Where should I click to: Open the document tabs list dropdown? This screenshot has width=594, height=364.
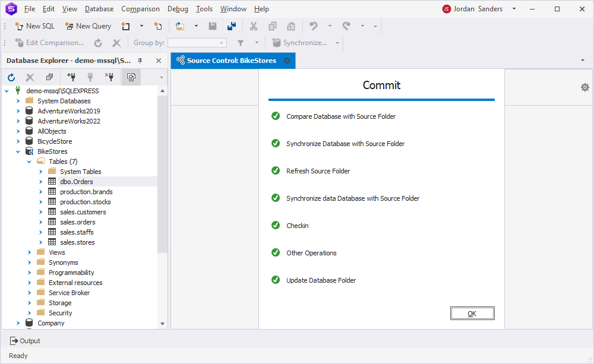[583, 61]
